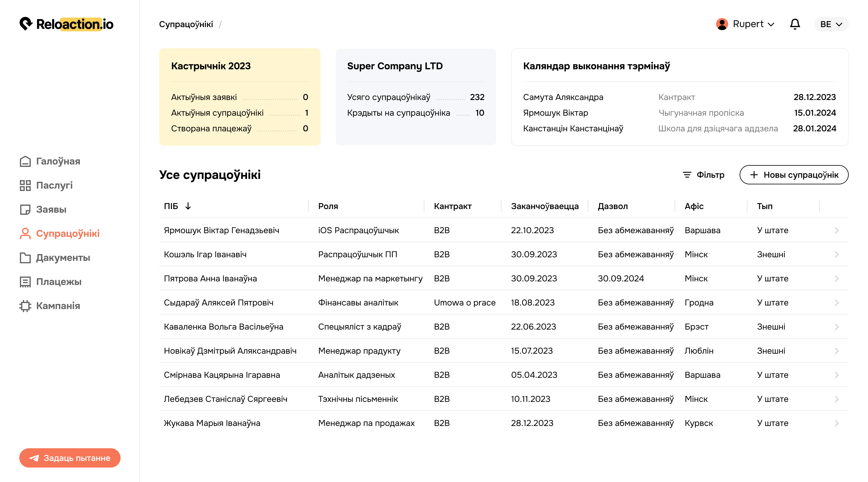
Task: Click the Супрацоўнікі breadcrumb
Action: [x=186, y=24]
